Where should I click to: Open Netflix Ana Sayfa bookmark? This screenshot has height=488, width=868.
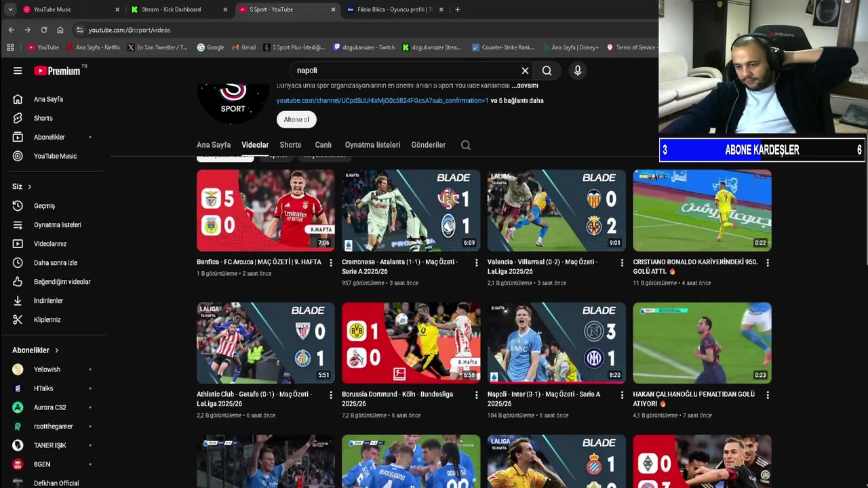94,47
